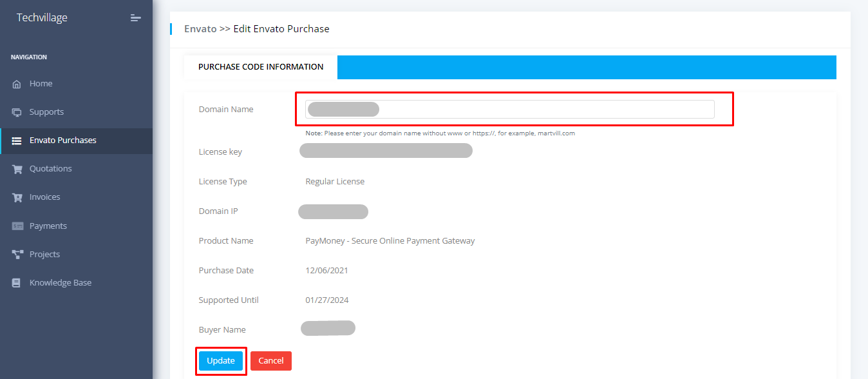Screen dimensions: 868x379
Task: Collapse sidebar using the hamburger toggle
Action: coord(135,18)
